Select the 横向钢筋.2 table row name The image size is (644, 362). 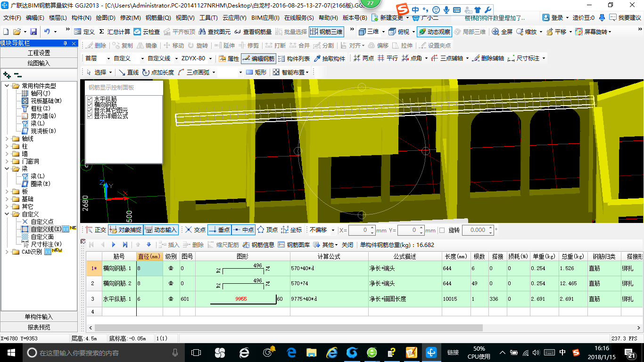[117, 283]
